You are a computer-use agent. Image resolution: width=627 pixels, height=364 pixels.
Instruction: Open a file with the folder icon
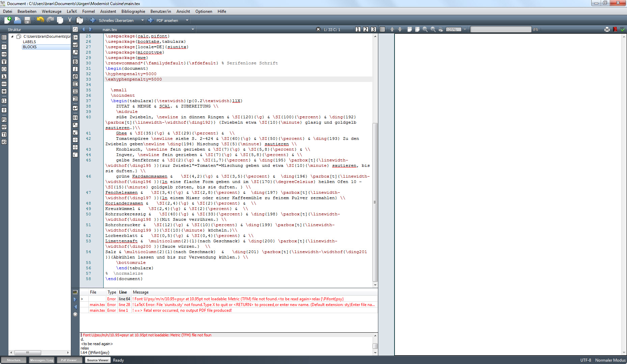(x=18, y=20)
